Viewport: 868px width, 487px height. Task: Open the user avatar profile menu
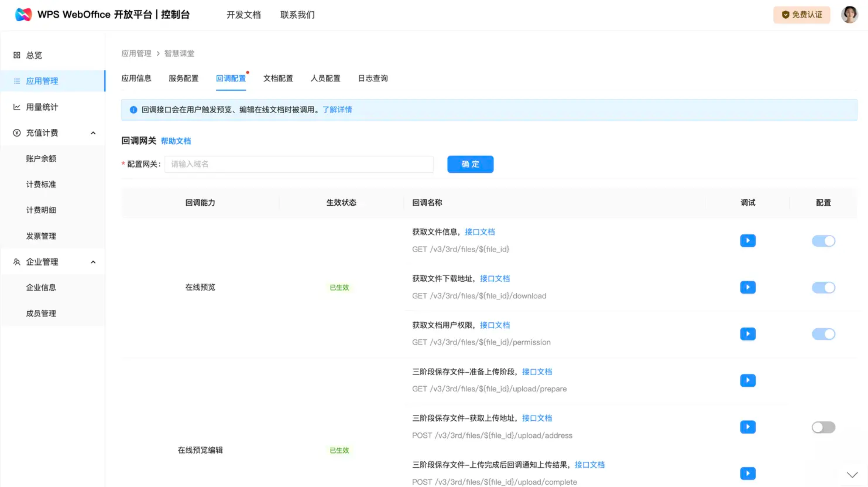(849, 15)
